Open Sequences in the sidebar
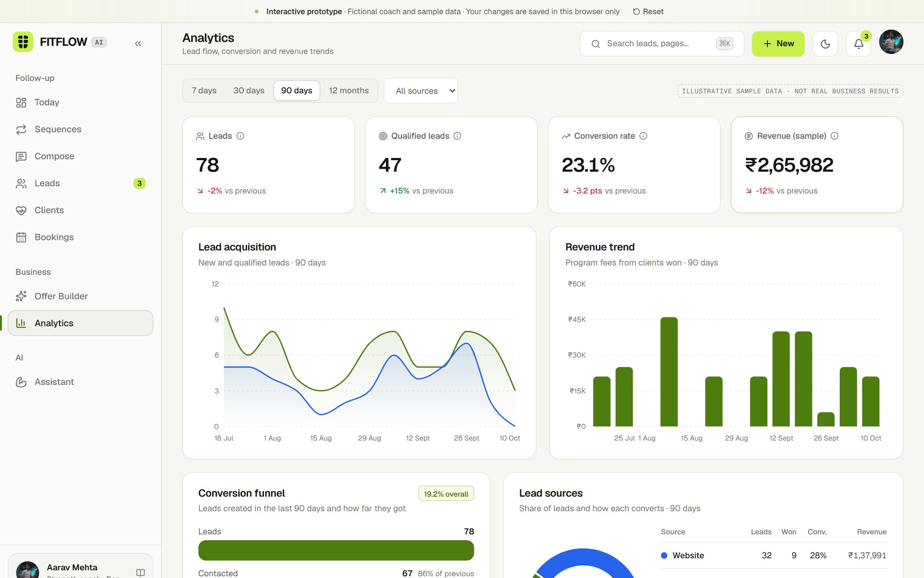This screenshot has width=924, height=578. click(x=80, y=129)
